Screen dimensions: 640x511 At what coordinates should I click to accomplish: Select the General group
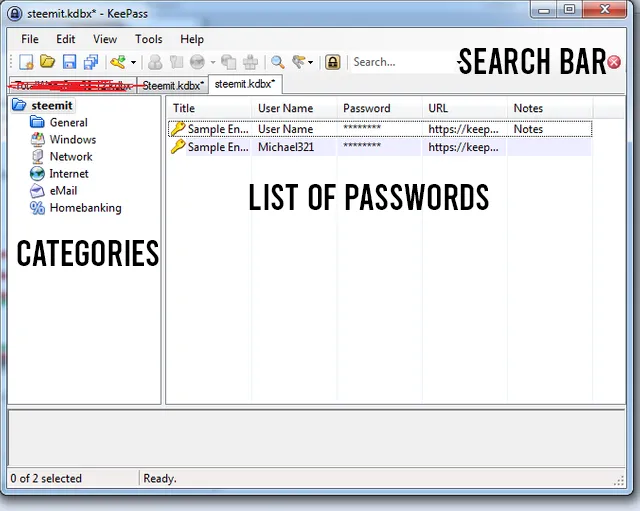(69, 122)
